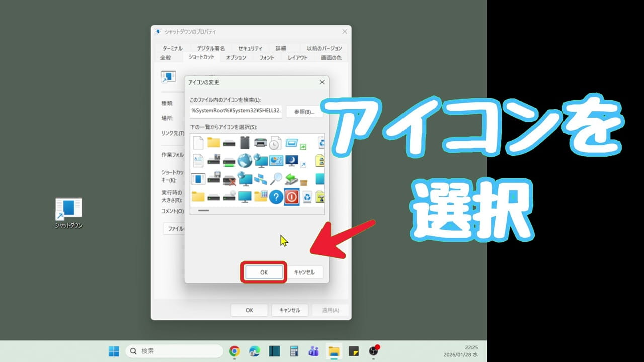
Task: Select the blue question mark help icon
Action: pyautogui.click(x=276, y=196)
